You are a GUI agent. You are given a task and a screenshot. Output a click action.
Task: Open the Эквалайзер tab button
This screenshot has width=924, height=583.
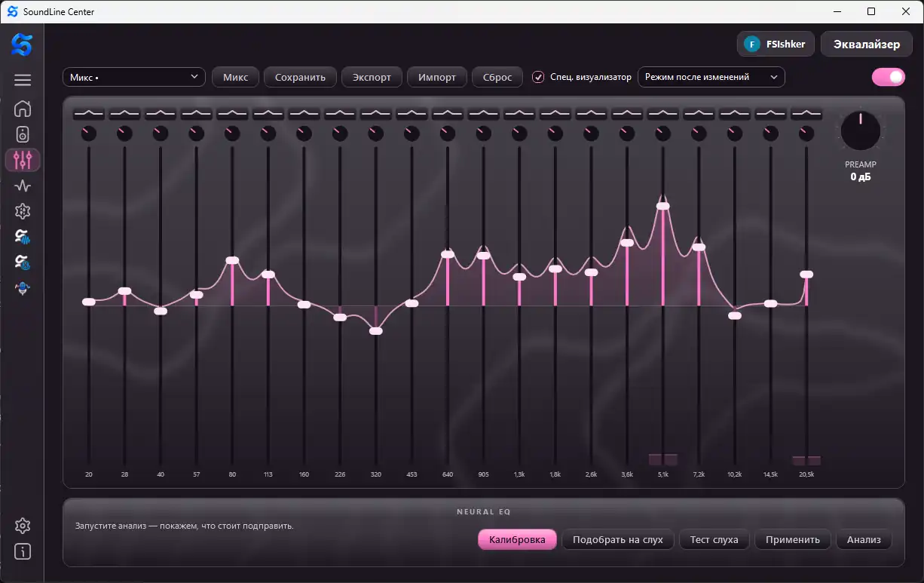(867, 44)
